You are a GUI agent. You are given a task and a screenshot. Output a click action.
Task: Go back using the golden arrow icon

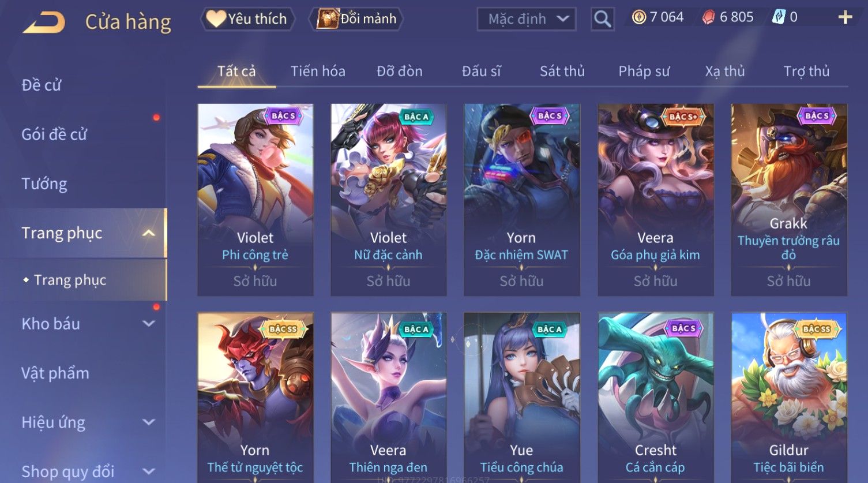coord(44,23)
